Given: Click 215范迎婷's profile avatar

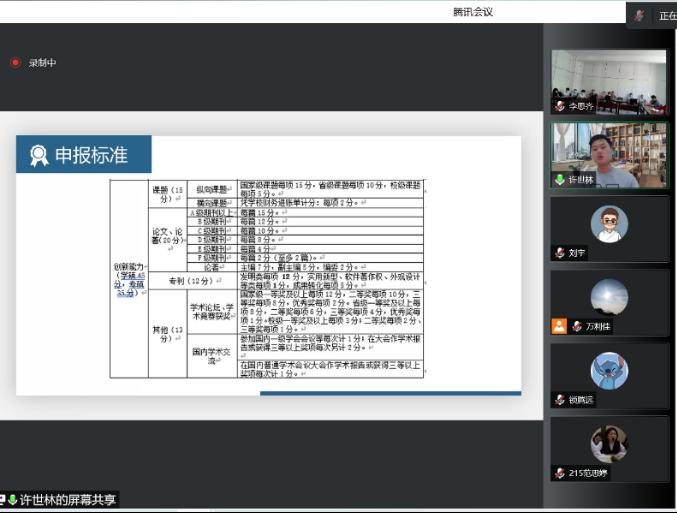Looking at the screenshot, I should (x=608, y=443).
